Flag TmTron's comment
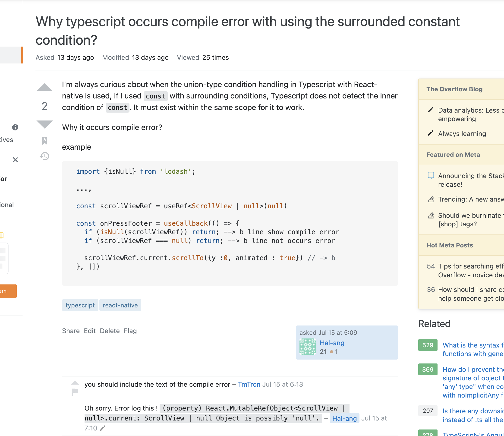 pyautogui.click(x=75, y=392)
